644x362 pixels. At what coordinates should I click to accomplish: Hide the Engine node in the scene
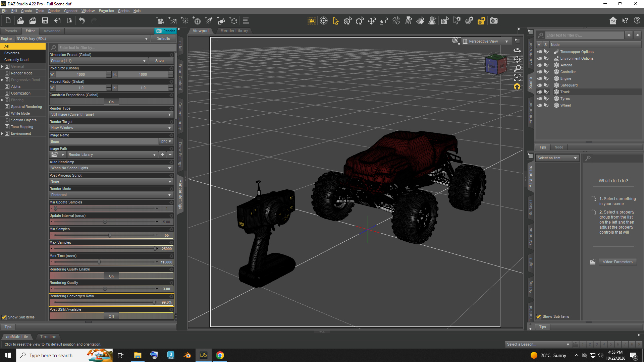540,78
